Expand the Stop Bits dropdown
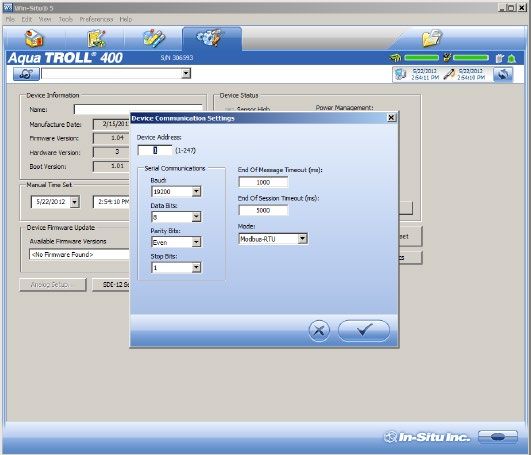 196,268
